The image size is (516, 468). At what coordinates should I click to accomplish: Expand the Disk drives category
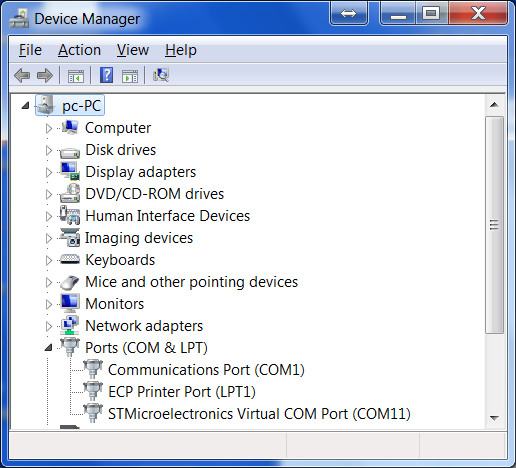tap(49, 150)
